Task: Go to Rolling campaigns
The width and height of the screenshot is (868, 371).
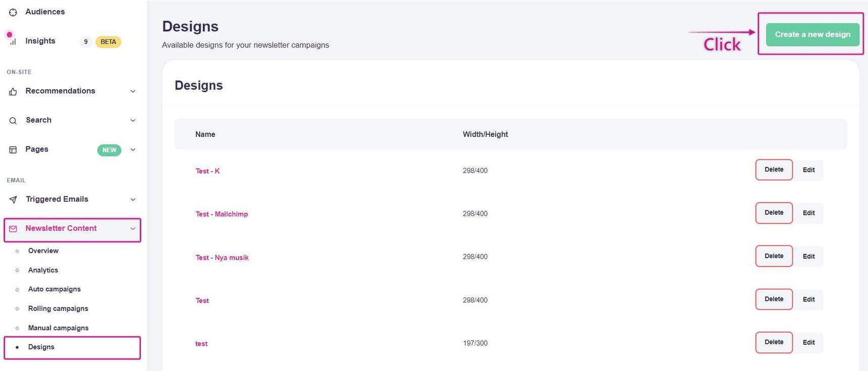Action: (58, 308)
